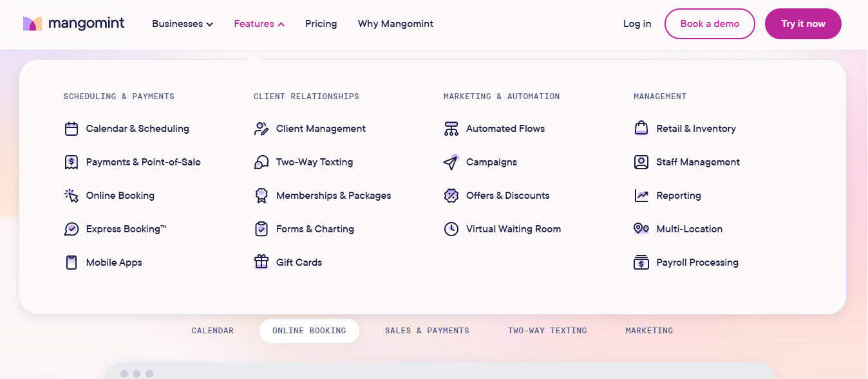868x379 pixels.
Task: Click the Gift Cards gift box icon
Action: pos(261,263)
